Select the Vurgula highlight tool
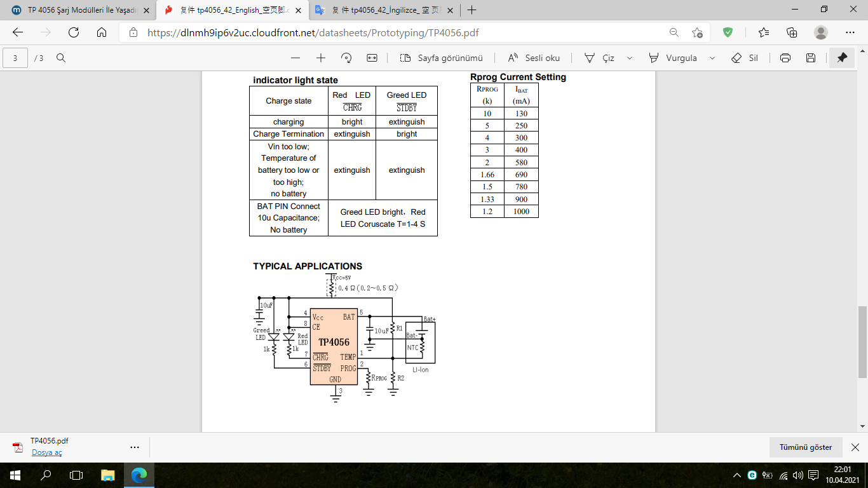 (673, 58)
